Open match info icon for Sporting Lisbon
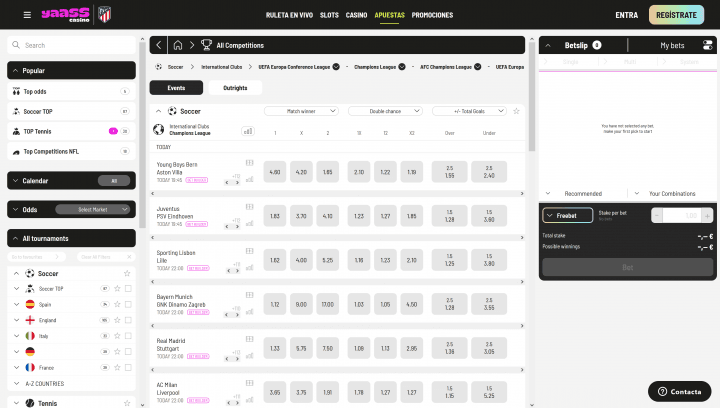Image resolution: width=720 pixels, height=408 pixels. pyautogui.click(x=249, y=251)
